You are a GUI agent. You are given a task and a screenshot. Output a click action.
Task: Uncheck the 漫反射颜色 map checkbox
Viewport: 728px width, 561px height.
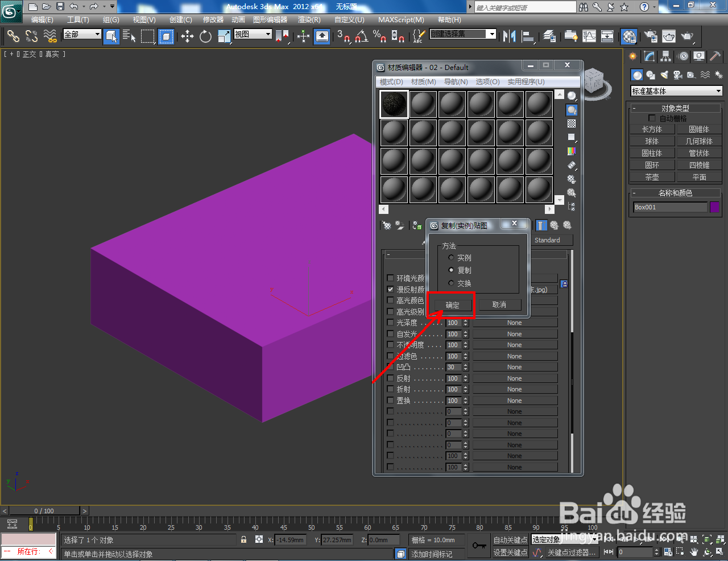[x=390, y=289]
